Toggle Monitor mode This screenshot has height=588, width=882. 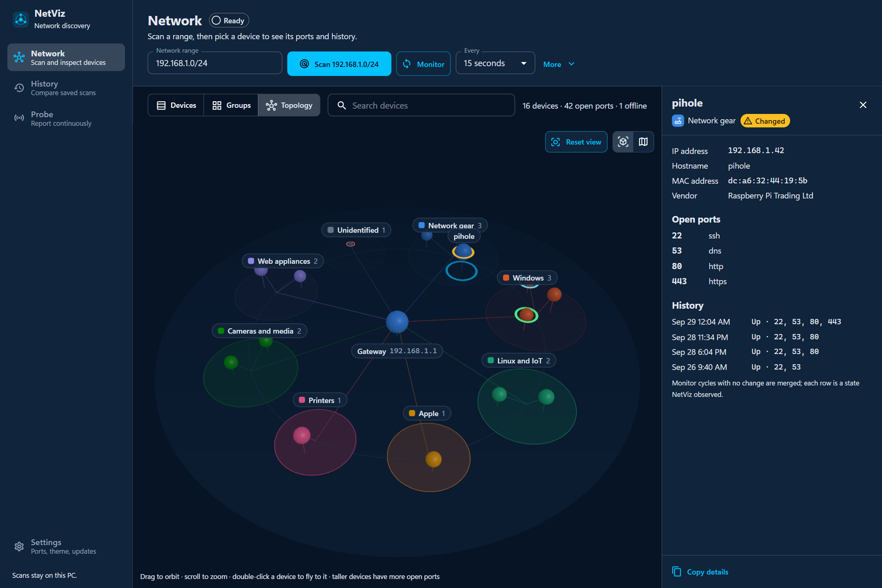pyautogui.click(x=423, y=64)
